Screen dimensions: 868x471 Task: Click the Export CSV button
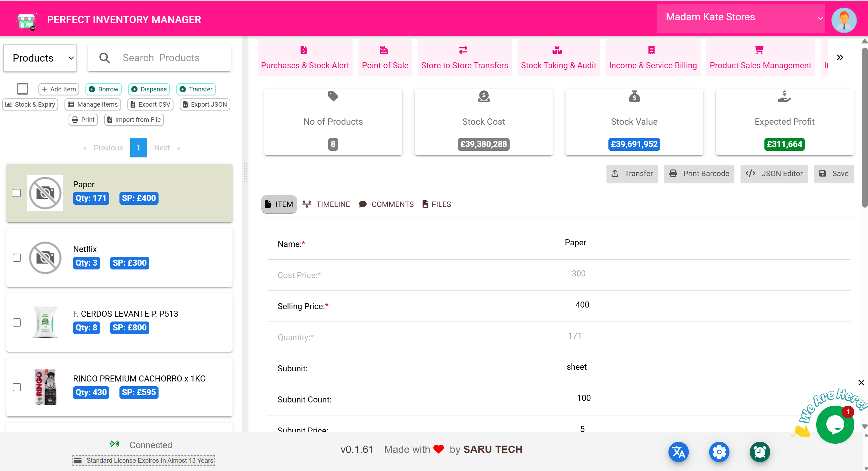click(x=150, y=104)
